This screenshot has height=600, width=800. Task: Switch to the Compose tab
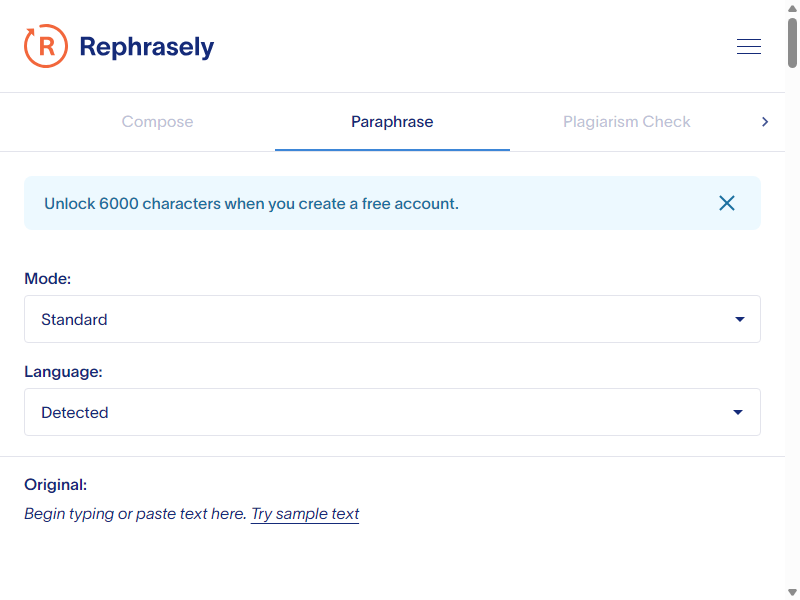[x=157, y=122]
